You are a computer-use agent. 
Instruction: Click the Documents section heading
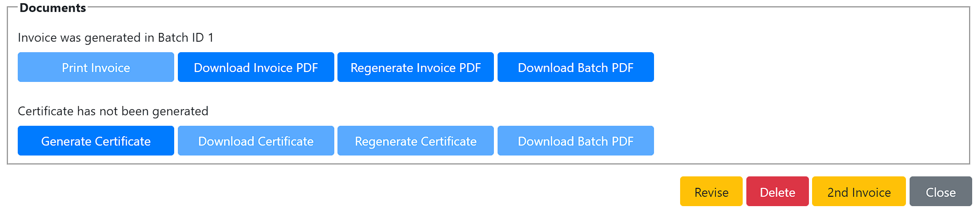point(53,8)
